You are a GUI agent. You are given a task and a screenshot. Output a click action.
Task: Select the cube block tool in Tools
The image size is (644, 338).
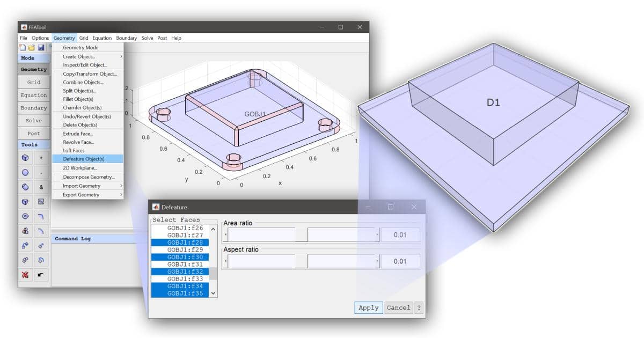point(25,158)
